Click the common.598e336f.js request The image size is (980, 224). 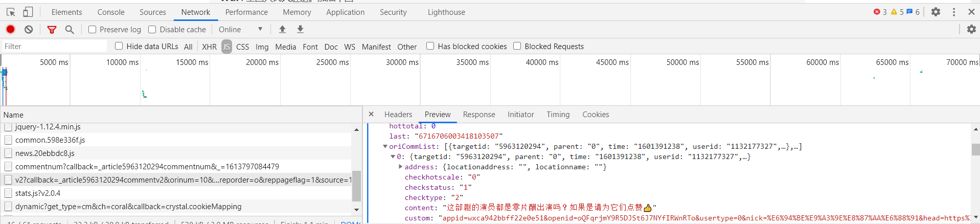50,140
